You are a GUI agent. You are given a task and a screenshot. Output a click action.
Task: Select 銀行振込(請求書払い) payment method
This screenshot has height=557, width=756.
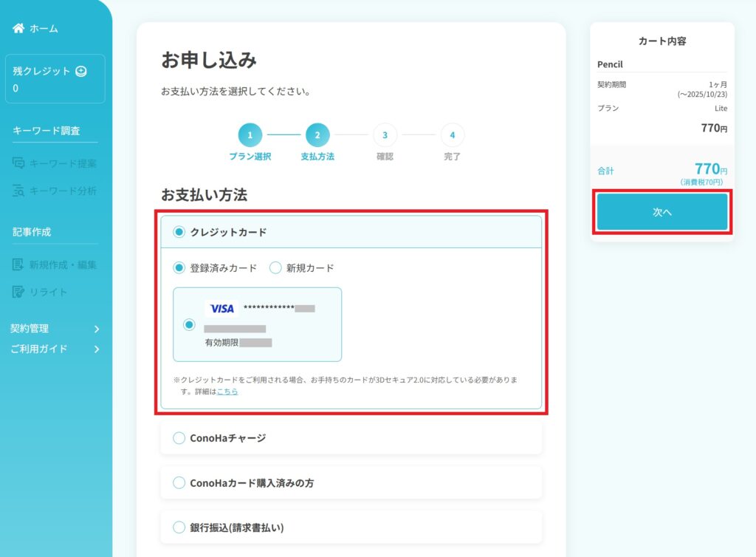pos(178,527)
